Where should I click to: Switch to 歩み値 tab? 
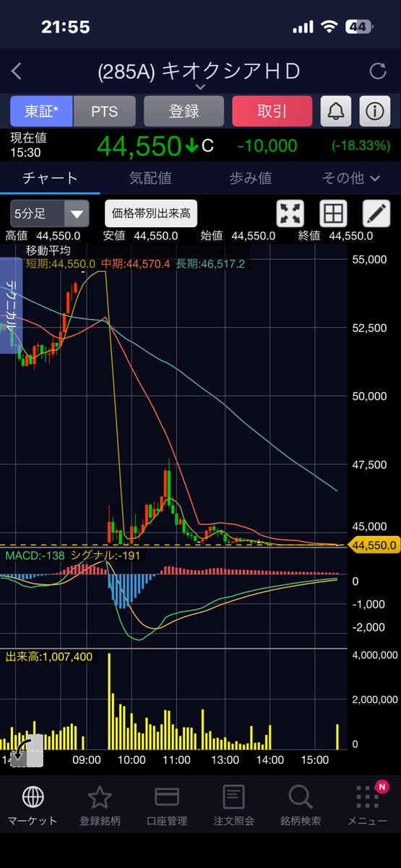pyautogui.click(x=251, y=178)
